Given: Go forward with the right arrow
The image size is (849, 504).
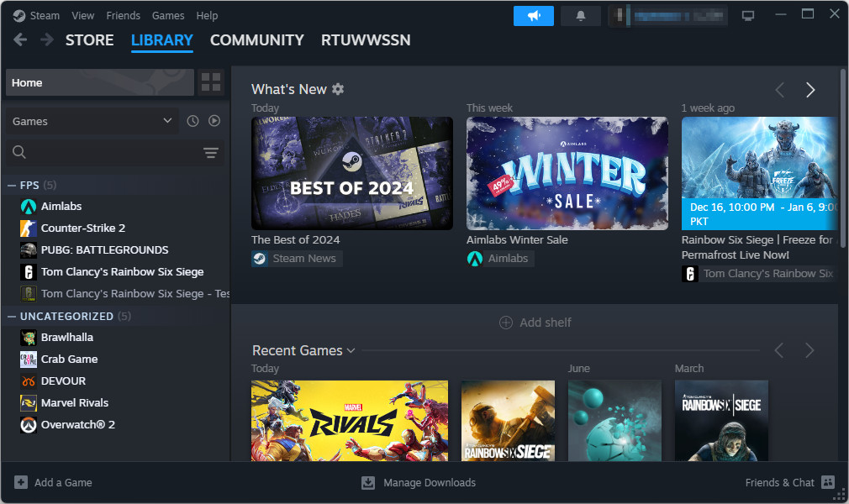Looking at the screenshot, I should 47,39.
